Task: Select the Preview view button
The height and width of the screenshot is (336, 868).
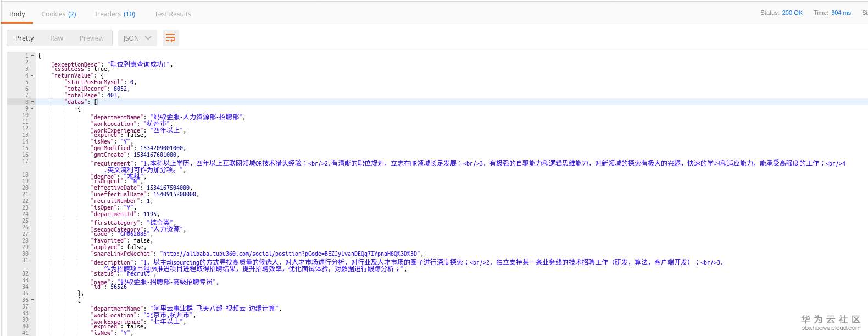Action: click(x=91, y=38)
